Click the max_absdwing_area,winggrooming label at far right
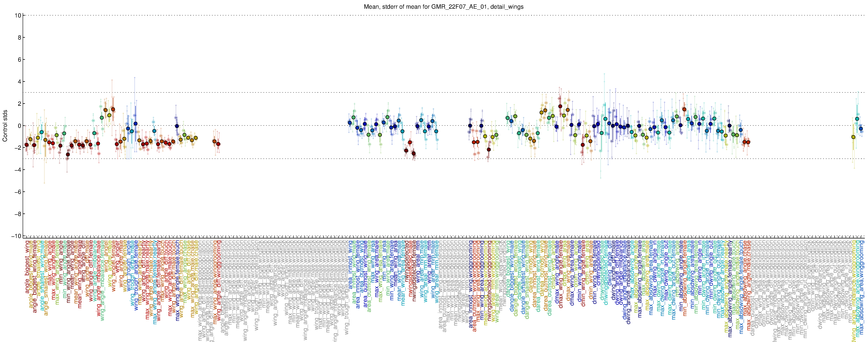The width and height of the screenshot is (868, 342). tap(862, 285)
